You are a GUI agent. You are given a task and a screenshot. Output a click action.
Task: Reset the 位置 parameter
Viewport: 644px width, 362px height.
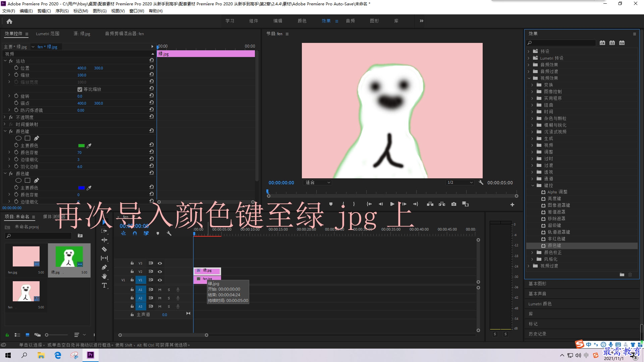152,68
